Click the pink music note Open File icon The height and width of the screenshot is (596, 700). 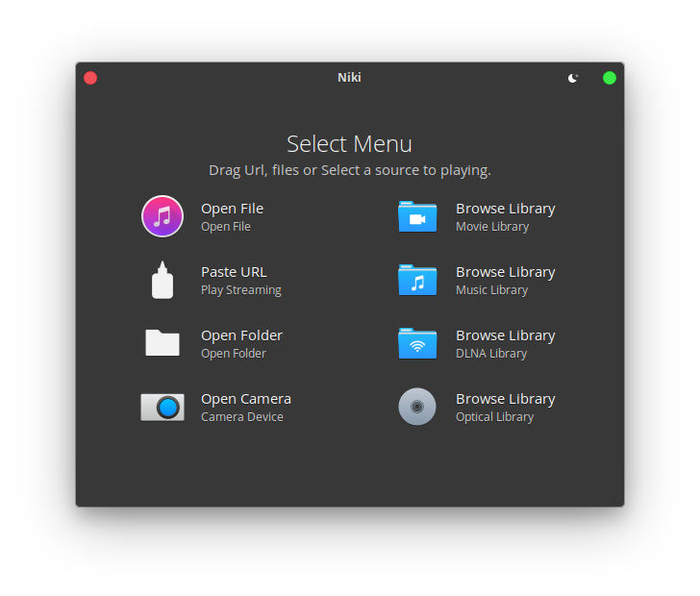[x=162, y=216]
